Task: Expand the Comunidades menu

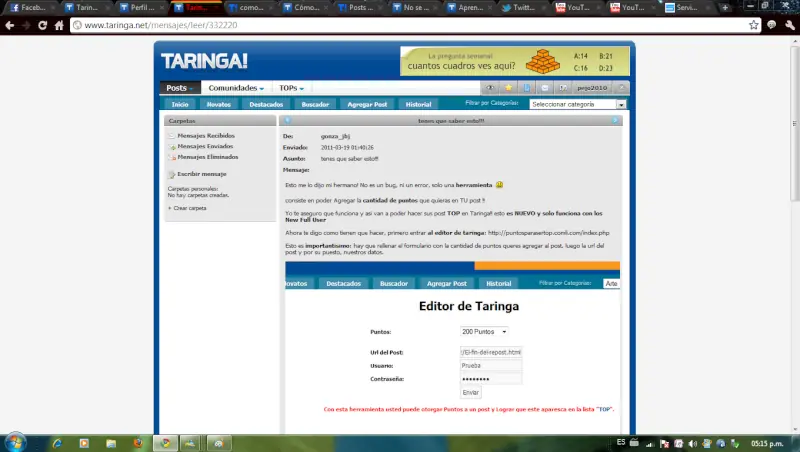Action: point(236,88)
